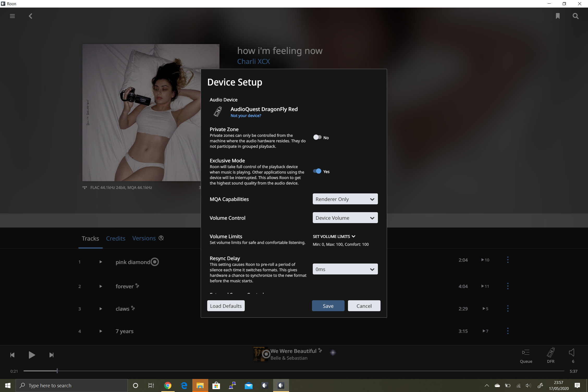The height and width of the screenshot is (392, 588).
Task: Open more options for claws track
Action: click(507, 309)
